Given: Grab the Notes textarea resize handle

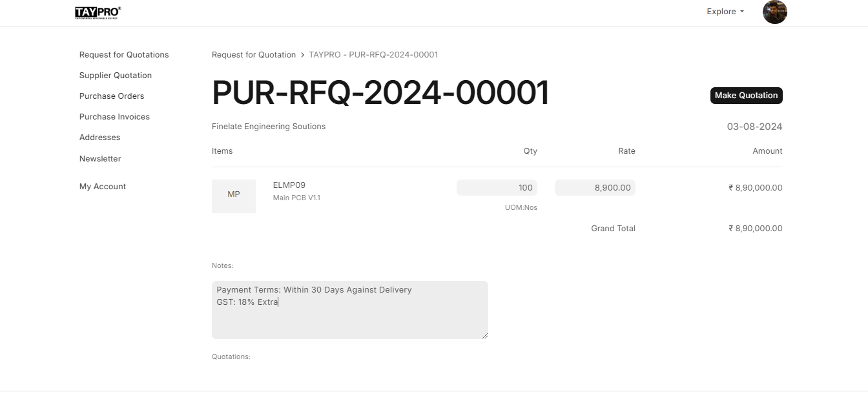Looking at the screenshot, I should coord(485,336).
